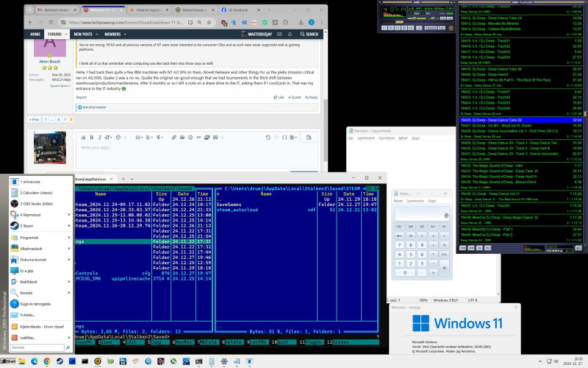Viewport: 588px width, 368px height.
Task: Open Leállítás in the Start menu
Action: click(40, 338)
